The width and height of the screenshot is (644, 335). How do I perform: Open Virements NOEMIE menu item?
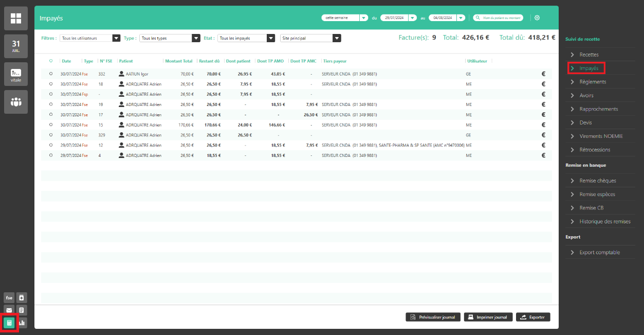(x=601, y=136)
